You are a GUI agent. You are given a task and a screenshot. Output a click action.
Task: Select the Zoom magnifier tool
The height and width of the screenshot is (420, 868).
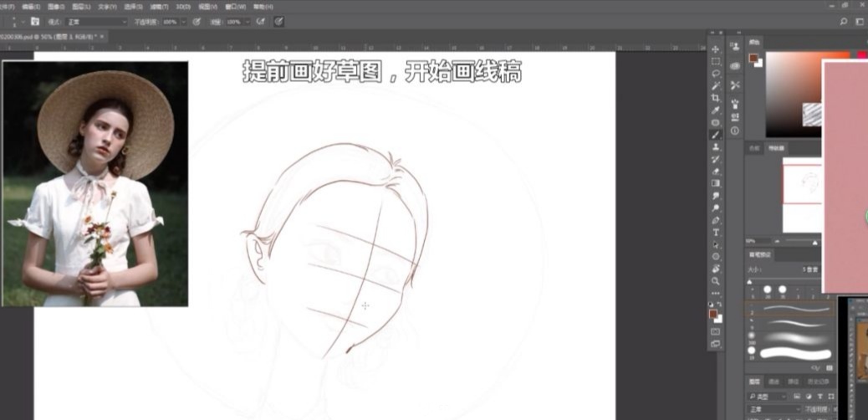716,281
